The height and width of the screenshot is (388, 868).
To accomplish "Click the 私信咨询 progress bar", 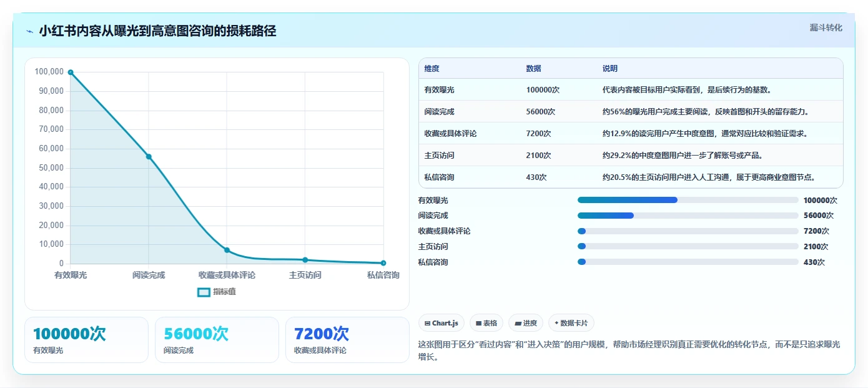I will pyautogui.click(x=688, y=262).
